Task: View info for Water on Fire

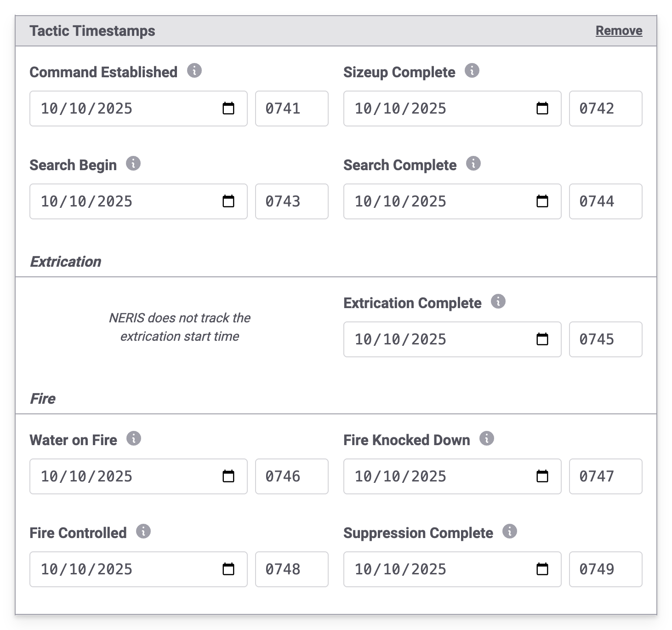Action: click(x=134, y=439)
